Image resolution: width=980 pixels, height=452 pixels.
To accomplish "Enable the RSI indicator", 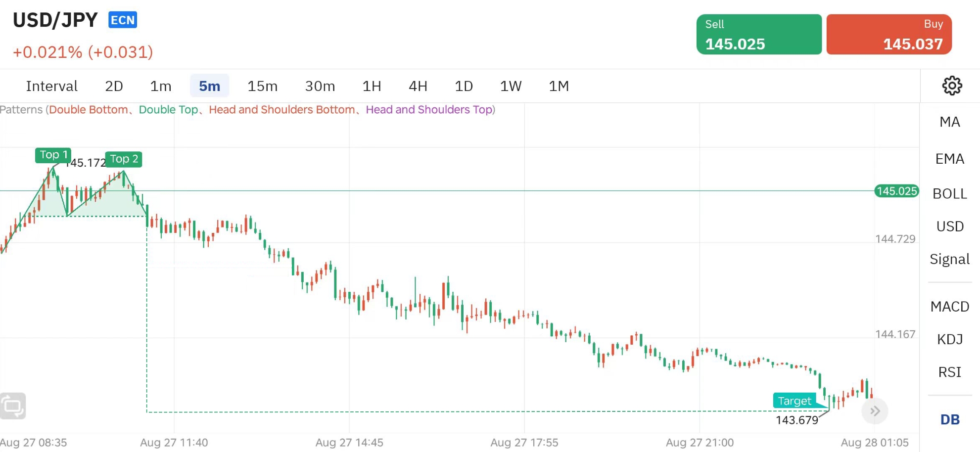I will (x=950, y=372).
